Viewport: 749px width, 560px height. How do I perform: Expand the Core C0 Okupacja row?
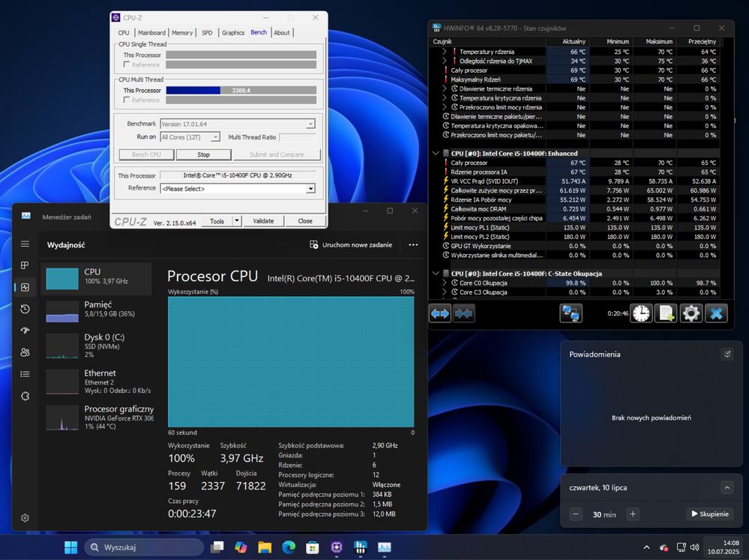tap(445, 283)
